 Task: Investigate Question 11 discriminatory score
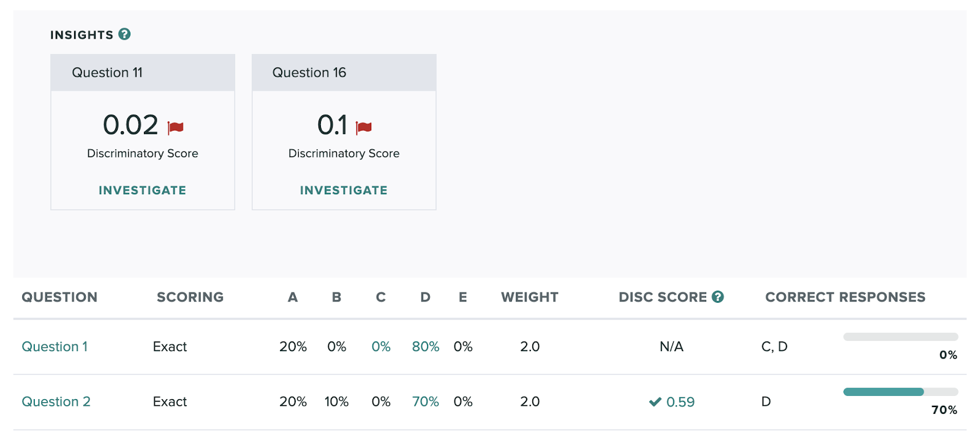coord(143,190)
